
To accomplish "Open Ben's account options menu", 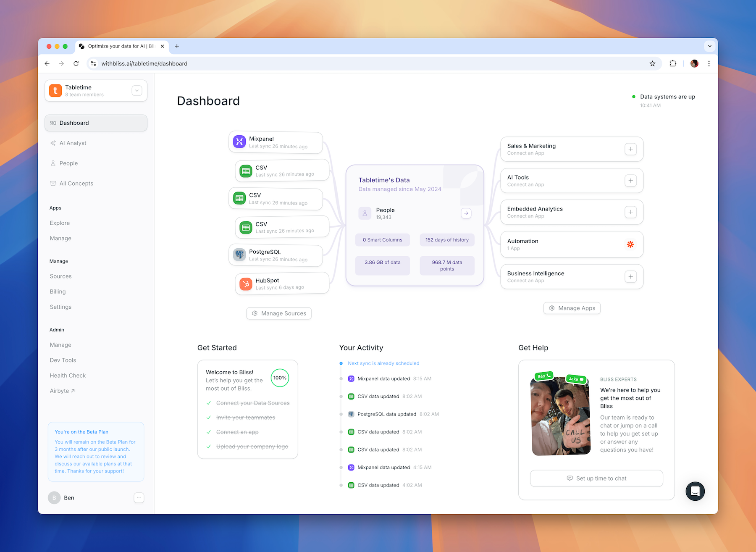I will (139, 498).
